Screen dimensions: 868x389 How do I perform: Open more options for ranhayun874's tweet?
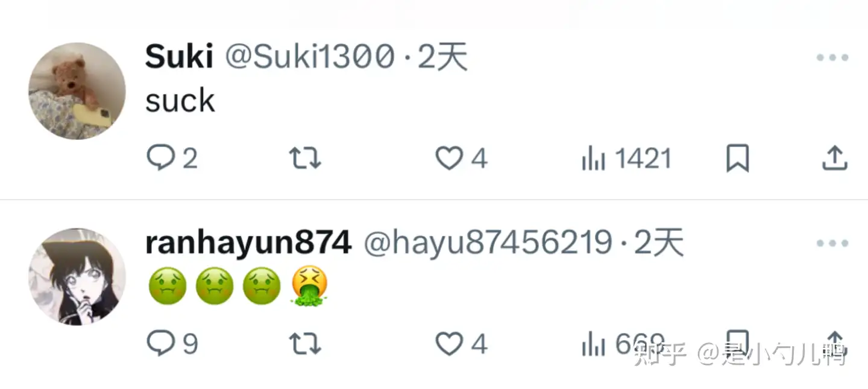tap(832, 243)
